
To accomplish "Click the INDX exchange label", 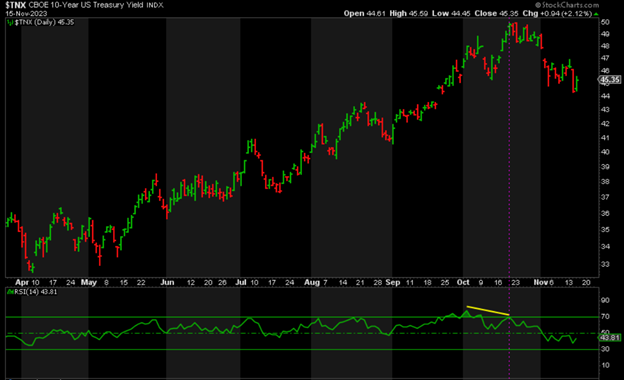I will click(x=155, y=6).
